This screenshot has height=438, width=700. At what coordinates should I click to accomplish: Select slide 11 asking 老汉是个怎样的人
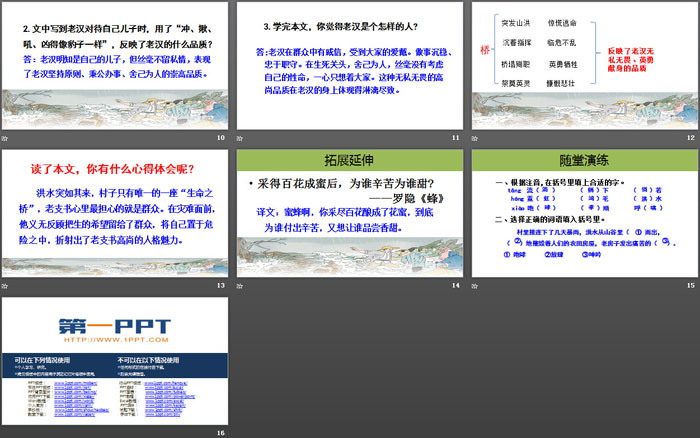click(350, 66)
